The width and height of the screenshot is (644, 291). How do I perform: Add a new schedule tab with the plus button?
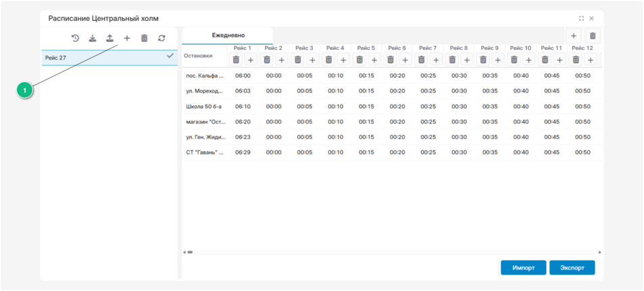[573, 36]
